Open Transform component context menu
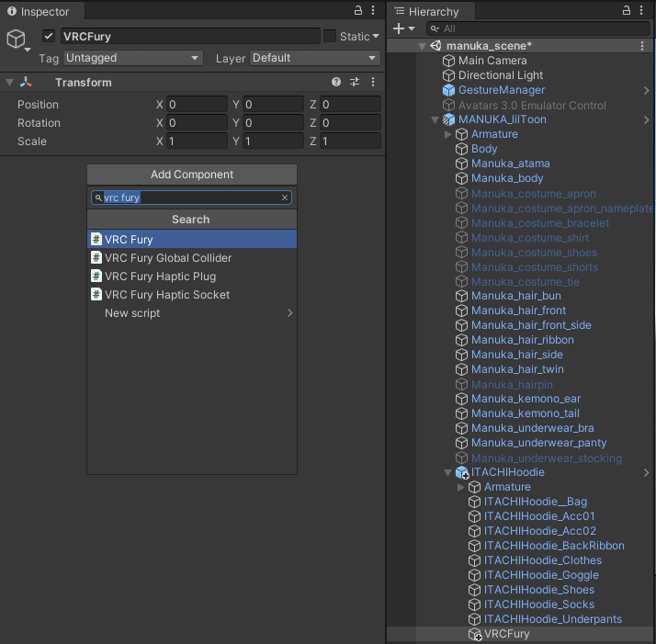656x644 pixels. [373, 82]
